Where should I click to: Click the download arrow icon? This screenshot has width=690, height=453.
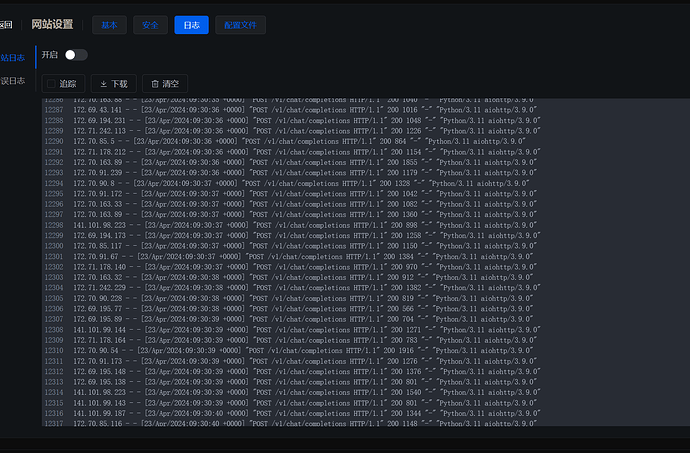(103, 84)
